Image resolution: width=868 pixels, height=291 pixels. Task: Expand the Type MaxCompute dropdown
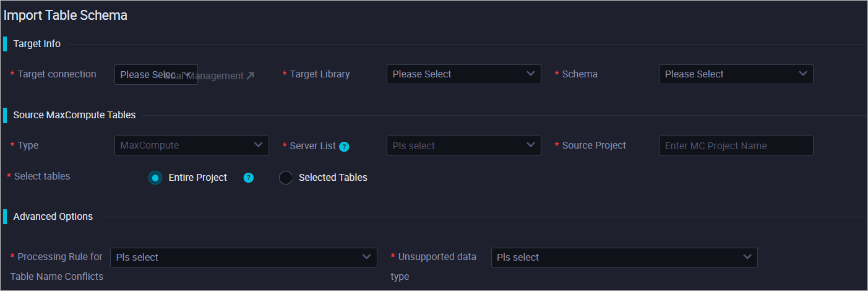pos(191,145)
